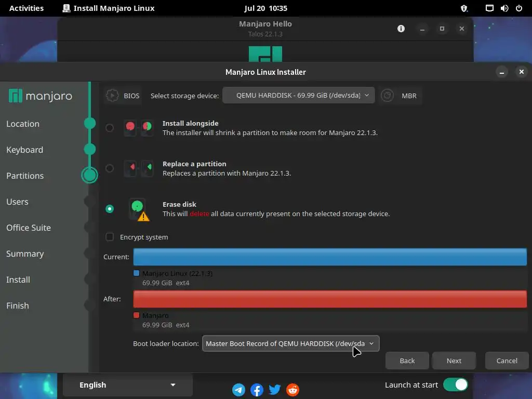Click the window tray icon in top bar
Image resolution: width=532 pixels, height=399 pixels.
point(489,8)
